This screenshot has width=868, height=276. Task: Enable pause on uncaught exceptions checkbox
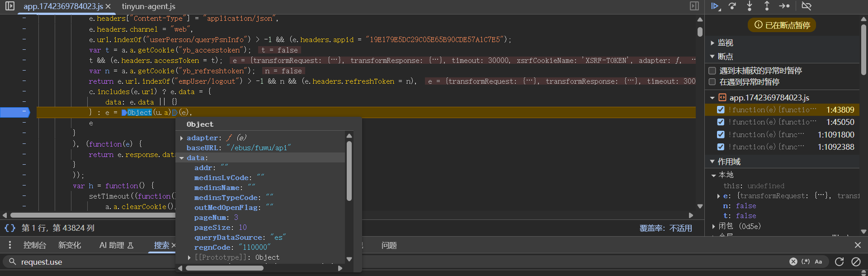point(712,71)
